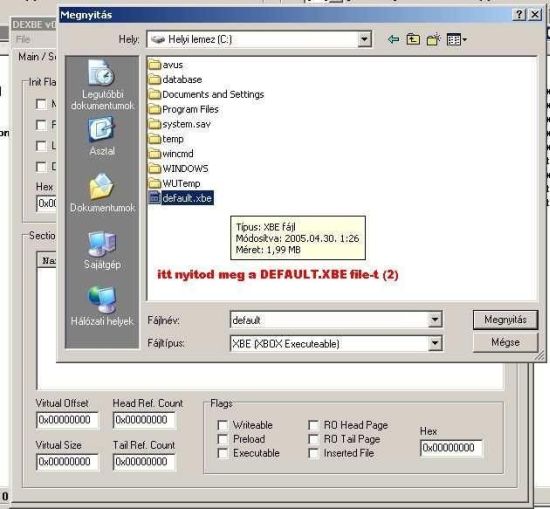Open the File menu in DEXBE window
The image size is (550, 509).
click(x=23, y=39)
